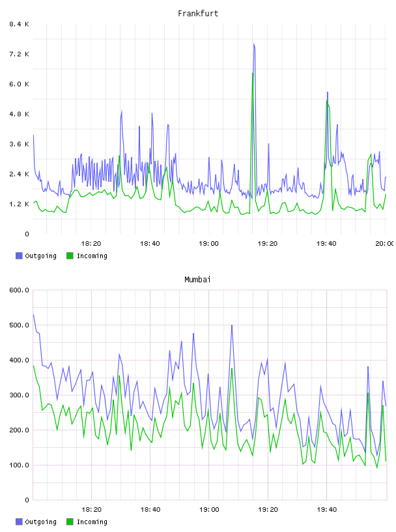Click the 18:40 time label on Frankfurt chart
Viewport: 396px width, 532px height.
pyautogui.click(x=150, y=244)
